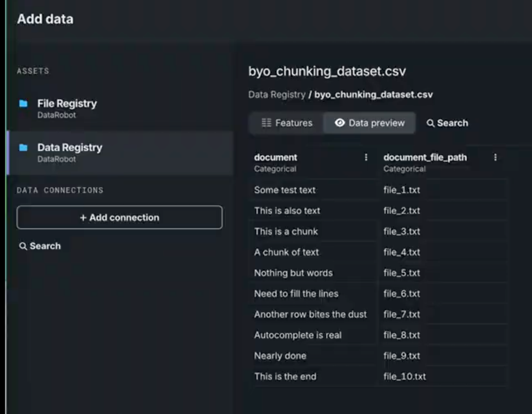Select the file_10.txt cell

pyautogui.click(x=405, y=377)
